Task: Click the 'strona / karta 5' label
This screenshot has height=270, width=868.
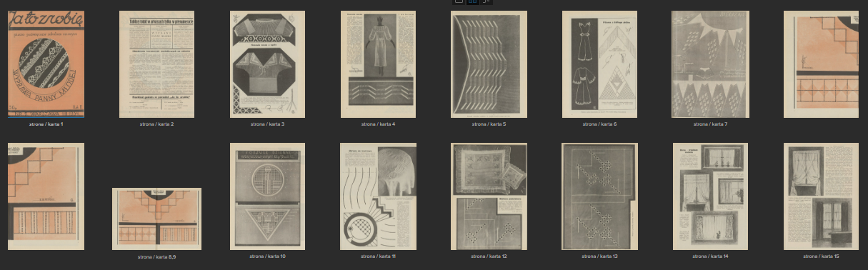Action: pyautogui.click(x=489, y=124)
